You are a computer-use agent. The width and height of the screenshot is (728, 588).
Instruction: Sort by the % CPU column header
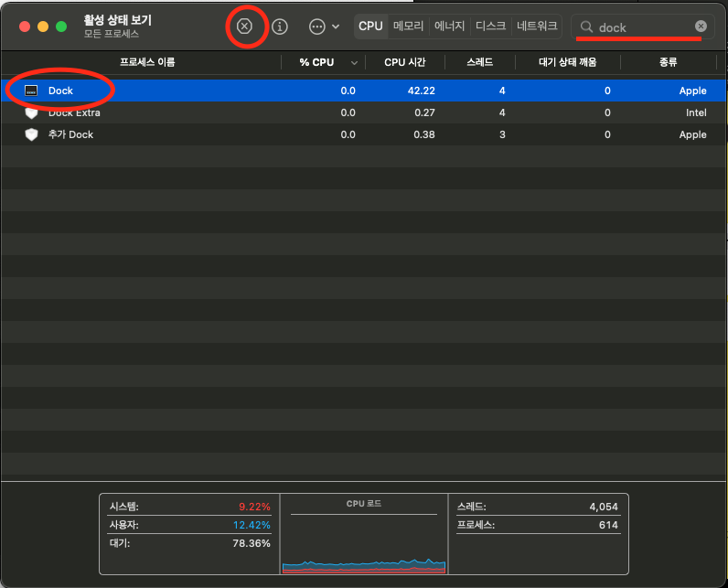(x=316, y=62)
